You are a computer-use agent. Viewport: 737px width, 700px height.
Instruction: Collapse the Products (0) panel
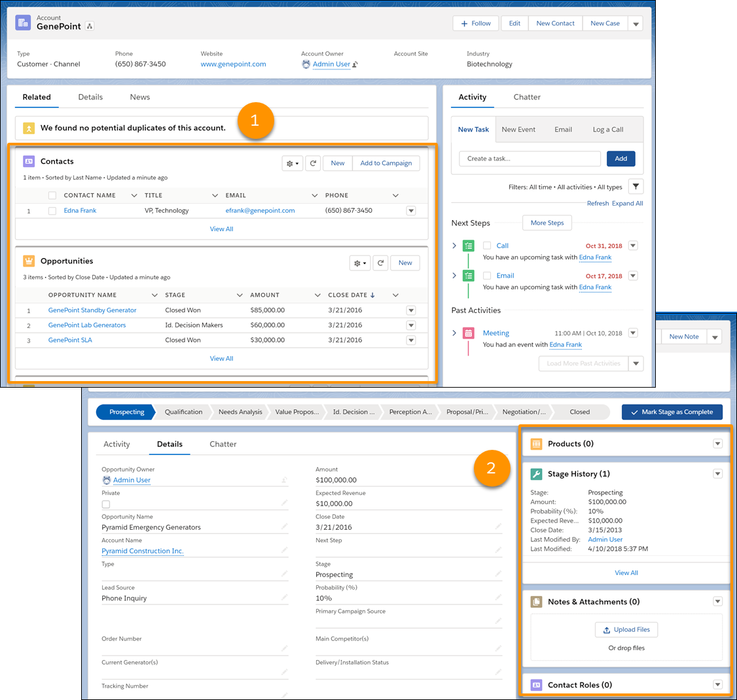click(x=717, y=443)
